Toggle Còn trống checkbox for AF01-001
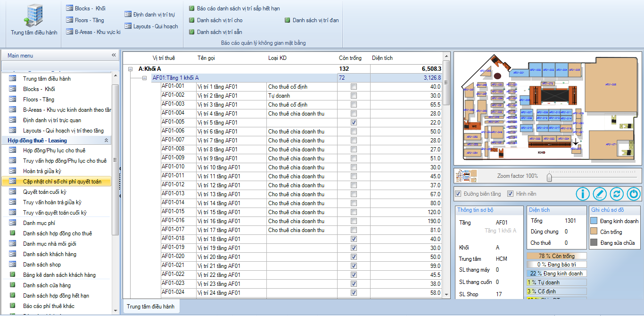This screenshot has width=644, height=316. (354, 87)
